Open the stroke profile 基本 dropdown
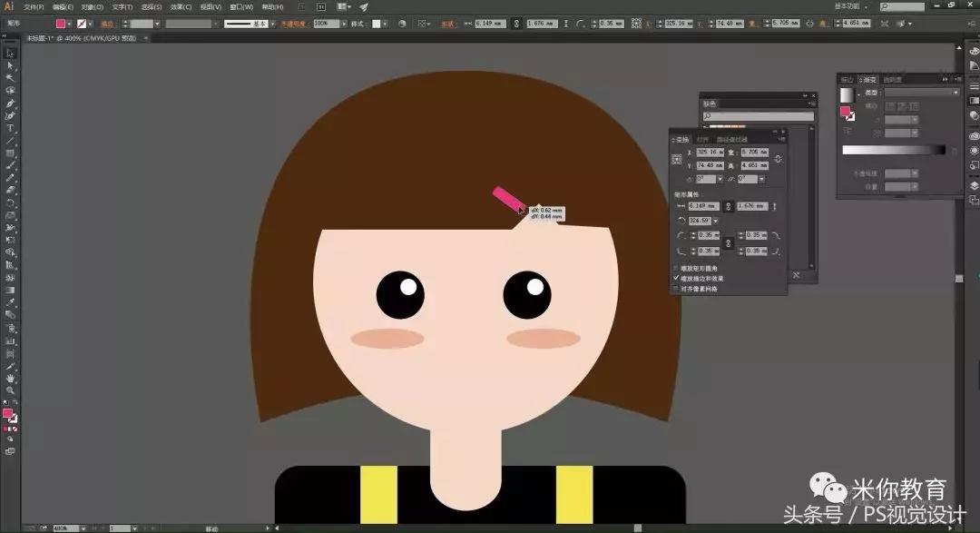 click(271, 24)
